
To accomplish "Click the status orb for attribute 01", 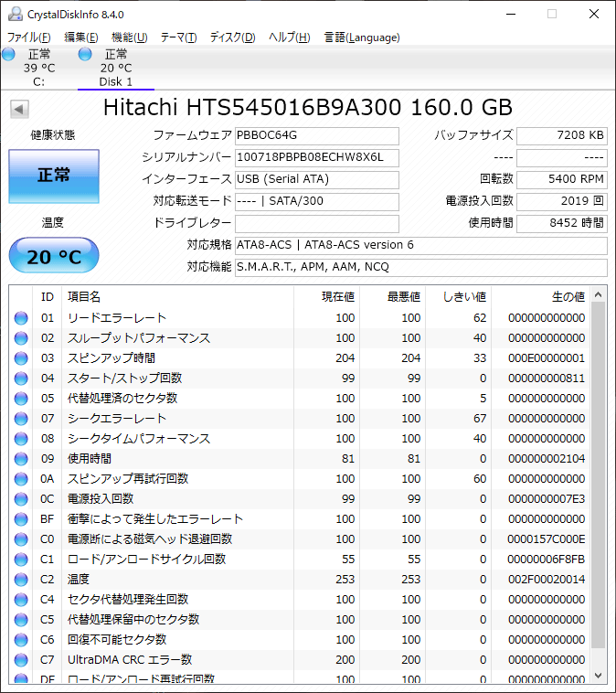I will pos(21,318).
